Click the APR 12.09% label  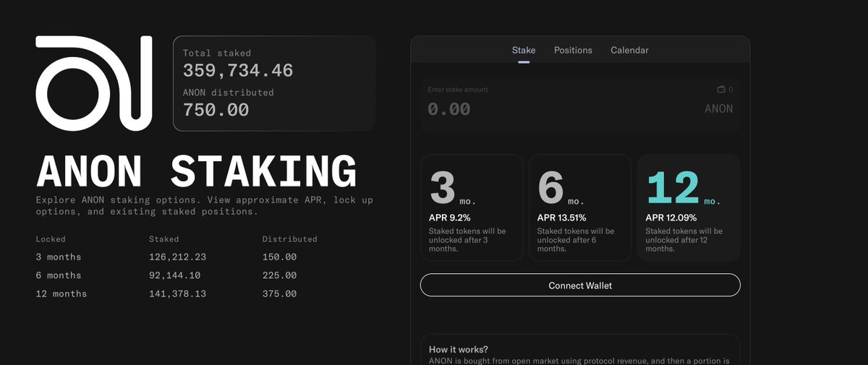(671, 218)
